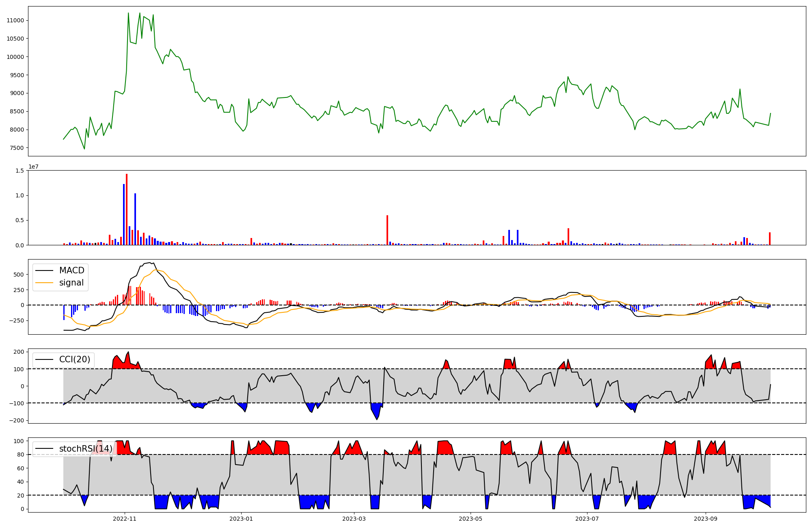Screen dimensions: 812x528
Task: Click the MACD legend label
Action: pos(71,270)
